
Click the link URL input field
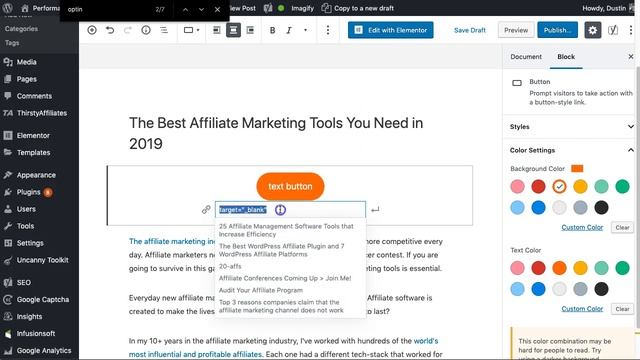[290, 210]
